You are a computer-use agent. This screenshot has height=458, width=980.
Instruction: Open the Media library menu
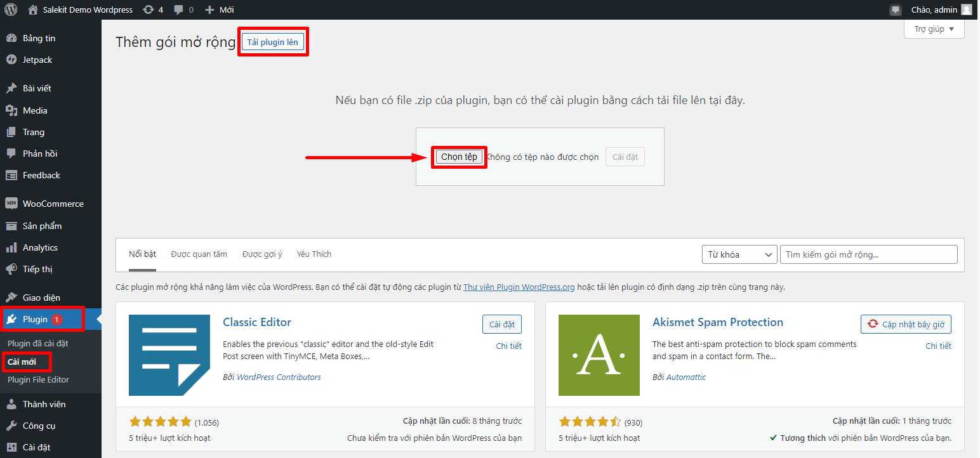point(35,110)
